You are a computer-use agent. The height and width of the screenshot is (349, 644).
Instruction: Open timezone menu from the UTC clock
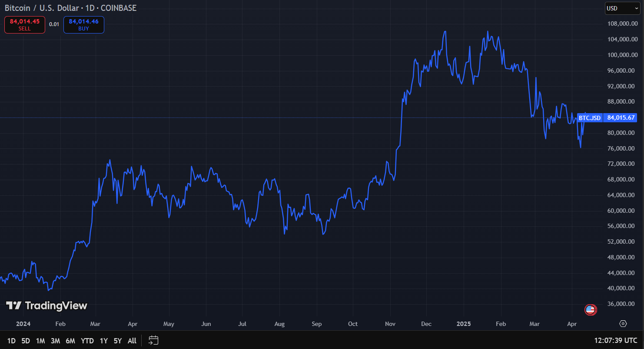[616, 340]
